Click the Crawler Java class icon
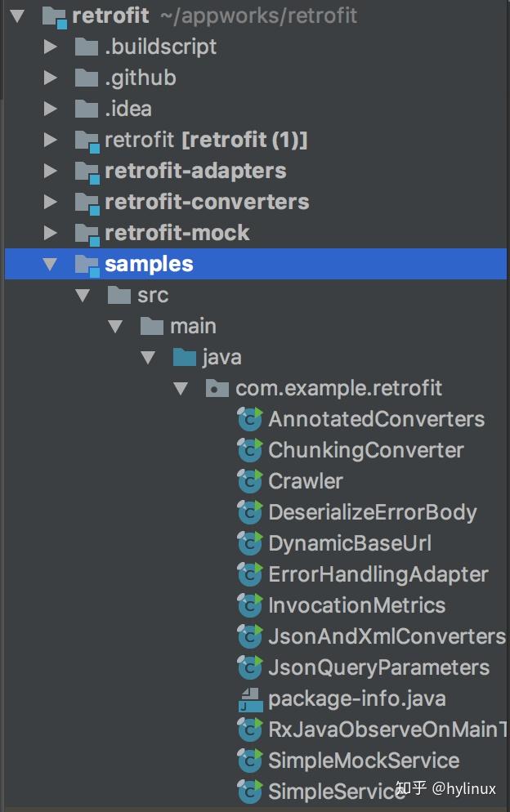Image resolution: width=510 pixels, height=812 pixels. tap(248, 481)
